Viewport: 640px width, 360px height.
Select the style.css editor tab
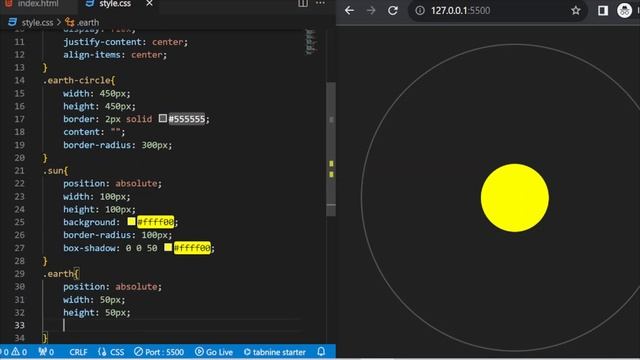click(115, 4)
